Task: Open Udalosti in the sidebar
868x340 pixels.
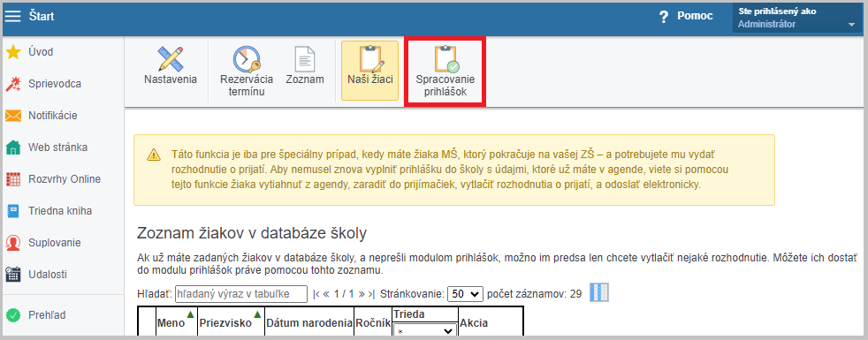Action: [49, 275]
